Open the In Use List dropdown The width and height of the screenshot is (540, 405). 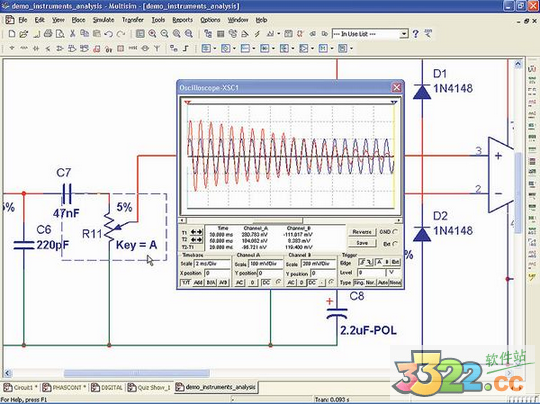point(403,34)
